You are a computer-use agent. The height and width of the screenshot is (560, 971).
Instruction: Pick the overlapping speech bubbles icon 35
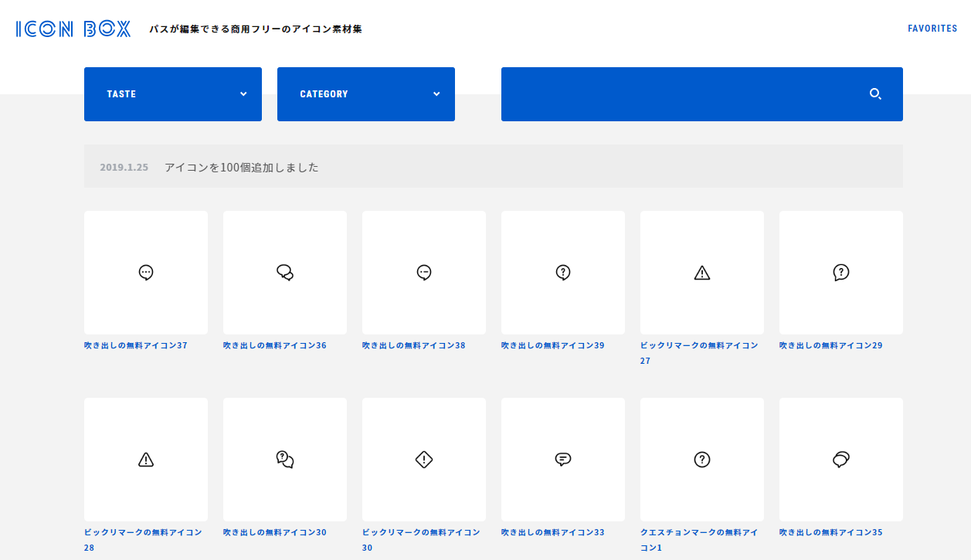click(841, 460)
